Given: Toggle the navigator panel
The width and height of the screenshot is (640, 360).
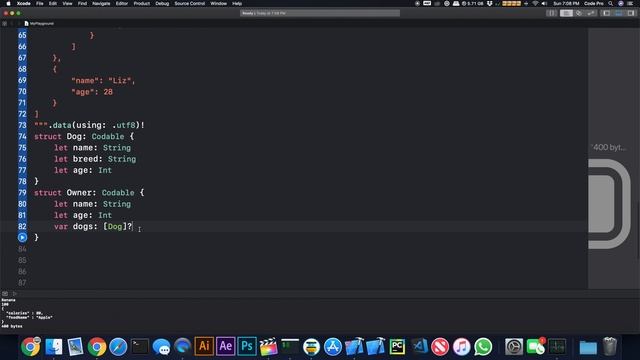Looking at the screenshot, I should click(x=607, y=13).
